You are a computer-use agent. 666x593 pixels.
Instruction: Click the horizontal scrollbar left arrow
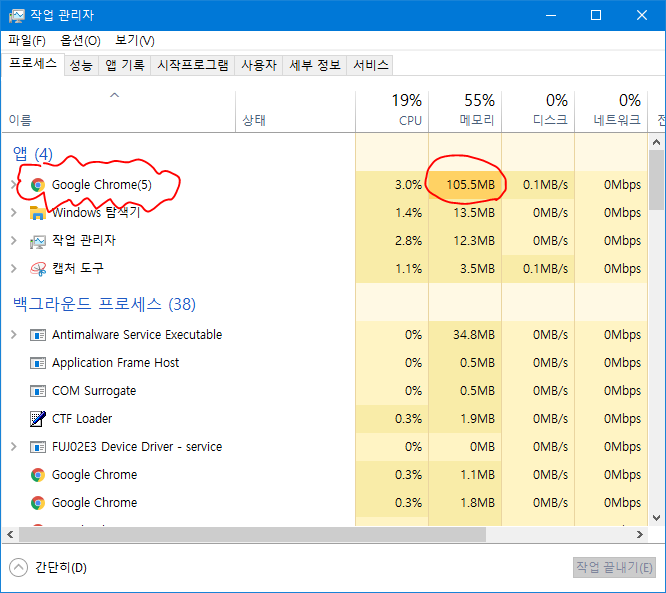(x=10, y=534)
